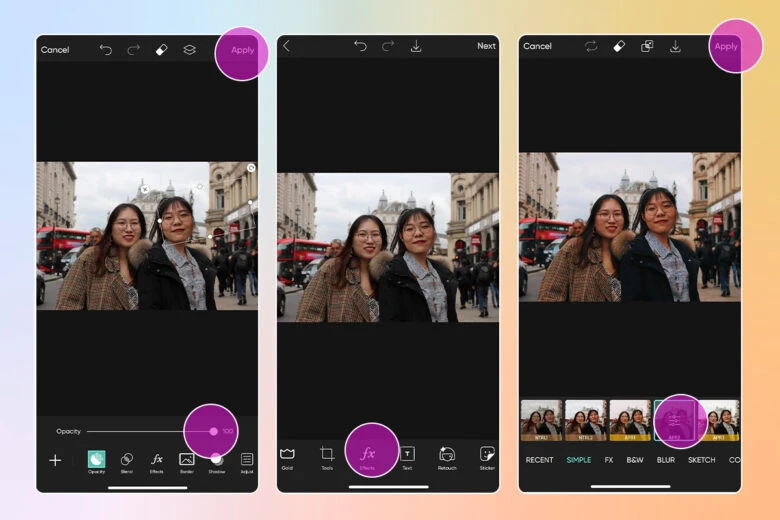Select the Text tool
The height and width of the screenshot is (520, 780).
click(x=407, y=456)
